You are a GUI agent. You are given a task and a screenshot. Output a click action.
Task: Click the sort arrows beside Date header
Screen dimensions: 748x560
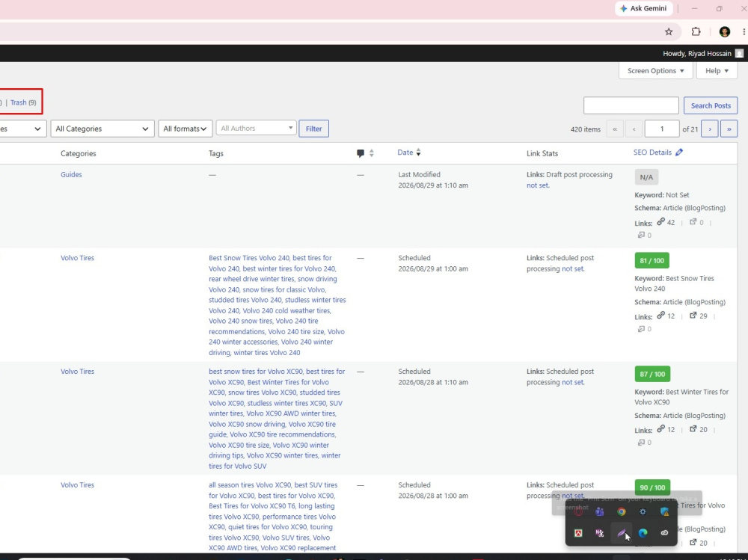pos(418,153)
